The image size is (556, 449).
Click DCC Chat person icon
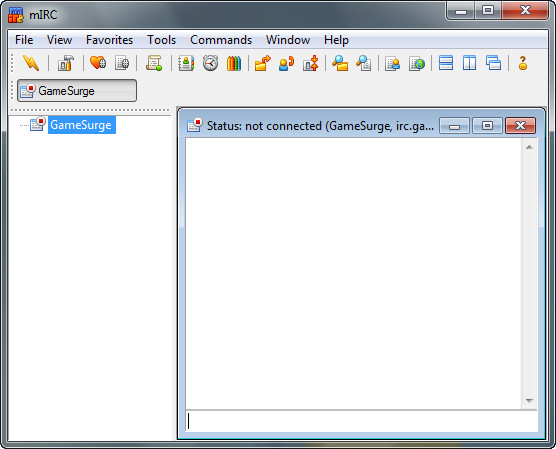(287, 63)
